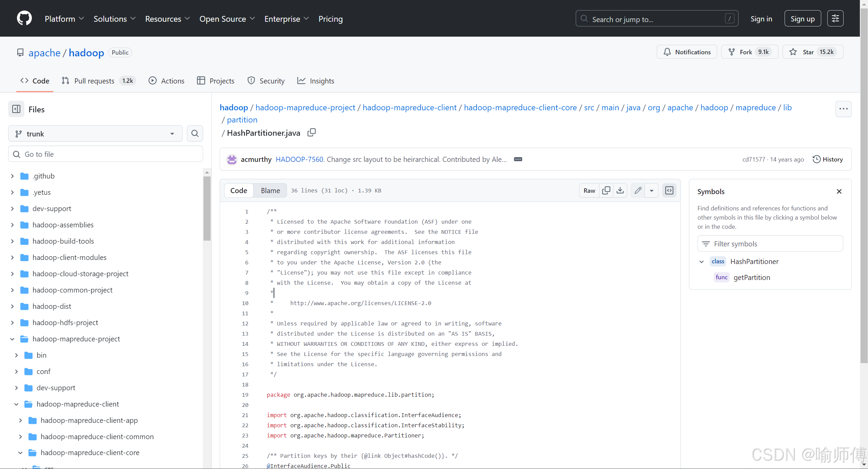The height and width of the screenshot is (469, 868).
Task: Open the hadoop-mapreduce-client-core breadcrumb link
Action: pyautogui.click(x=520, y=108)
